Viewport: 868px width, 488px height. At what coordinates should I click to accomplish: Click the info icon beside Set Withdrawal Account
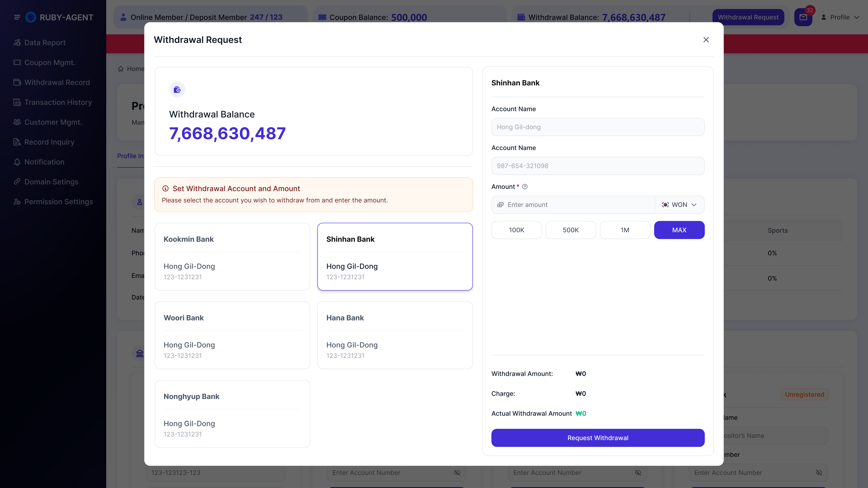tap(165, 189)
